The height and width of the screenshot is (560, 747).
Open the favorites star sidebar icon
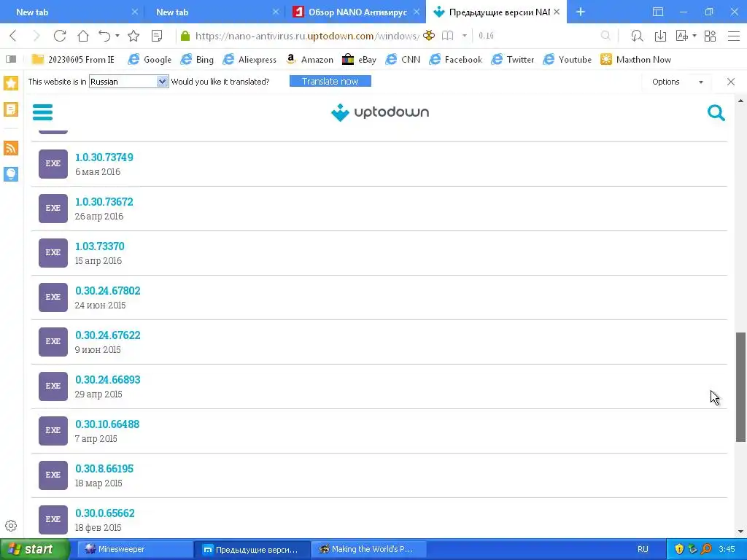[x=11, y=83]
